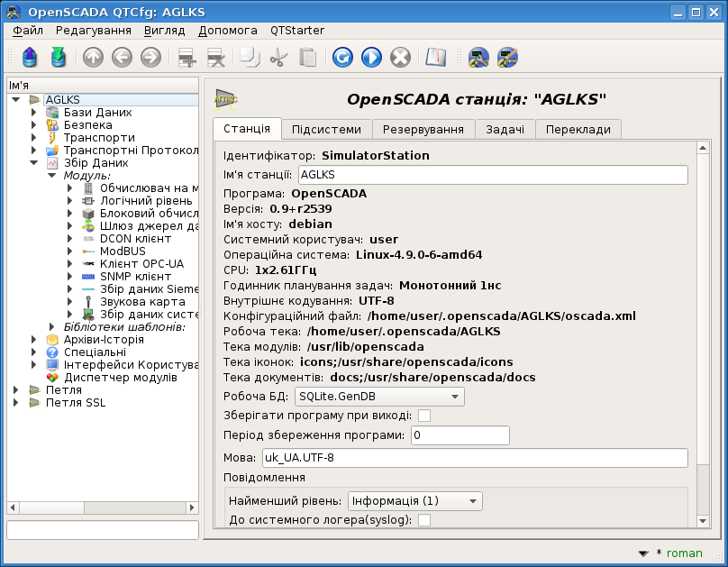Expand the Бази Даних tree node
This screenshot has height=567, width=728.
[x=34, y=113]
